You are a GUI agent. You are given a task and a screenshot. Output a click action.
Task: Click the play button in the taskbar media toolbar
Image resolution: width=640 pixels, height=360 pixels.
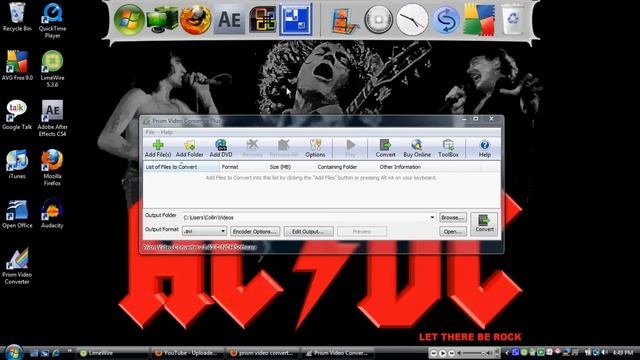442,353
